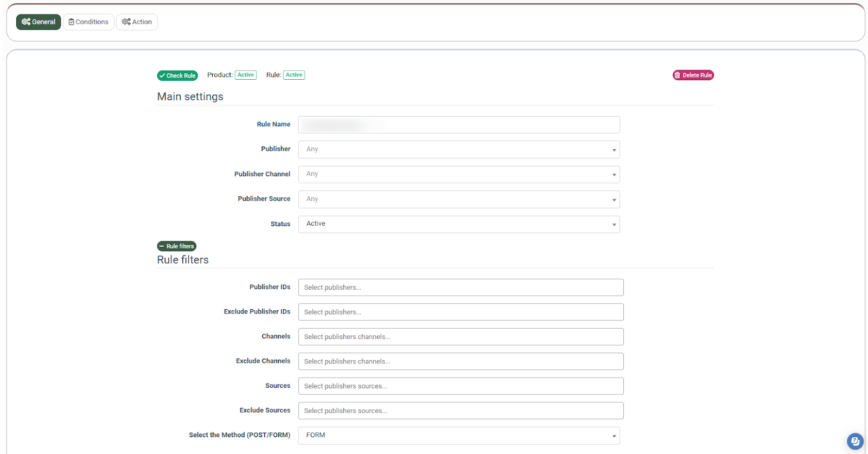Screen dimensions: 868x454
Task: Click the Sources select field
Action: [x=461, y=386]
